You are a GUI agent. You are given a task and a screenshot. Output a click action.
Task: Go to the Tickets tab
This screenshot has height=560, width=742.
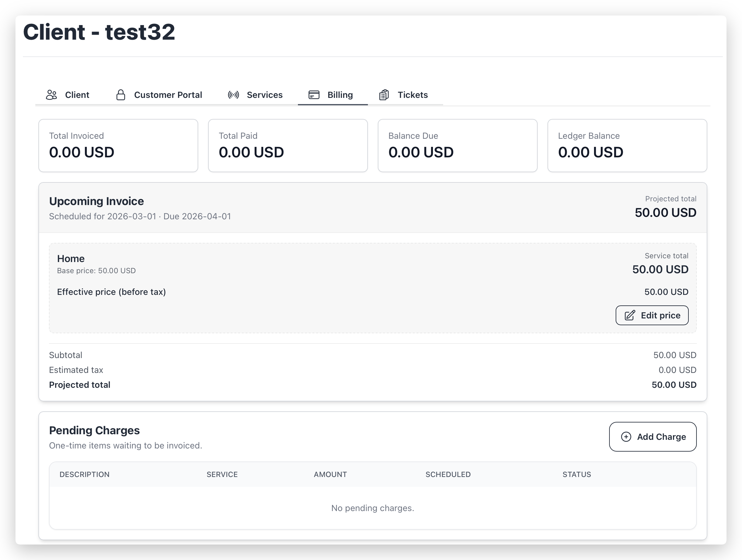pos(412,95)
